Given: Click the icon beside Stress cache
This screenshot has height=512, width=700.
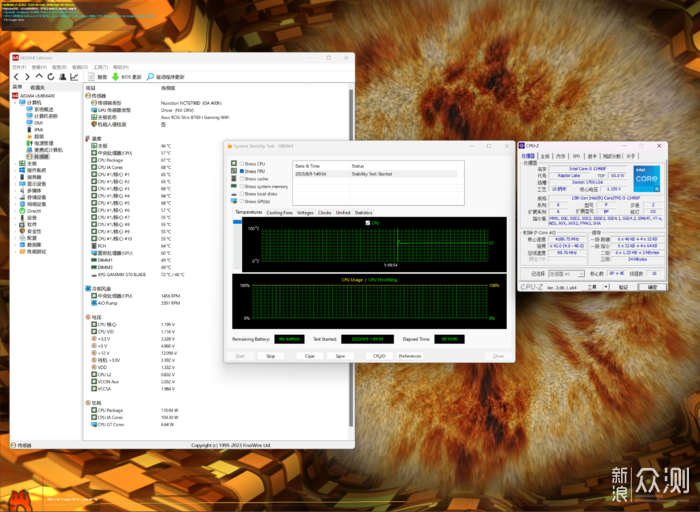Looking at the screenshot, I should coord(234,179).
